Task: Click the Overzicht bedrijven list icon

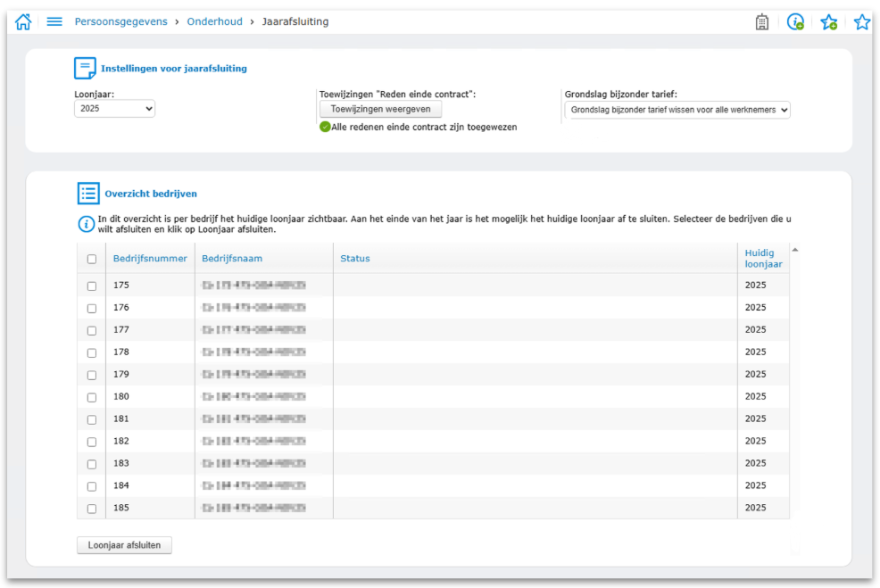Action: (x=88, y=194)
